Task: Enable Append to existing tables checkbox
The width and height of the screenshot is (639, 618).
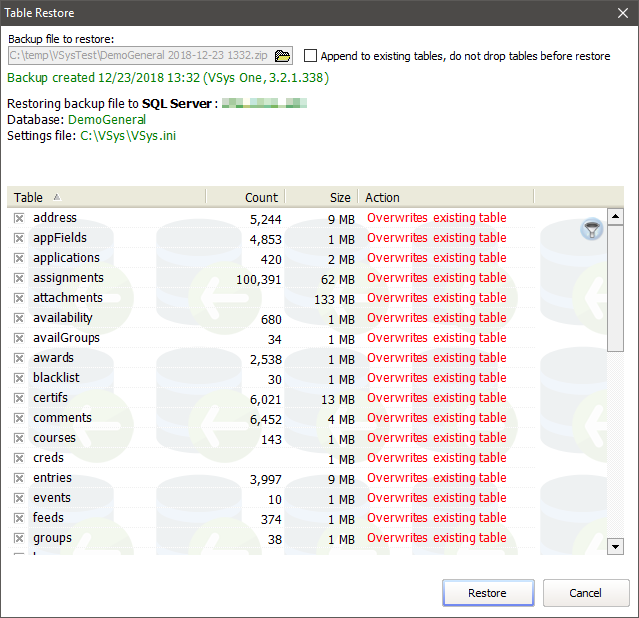Action: 311,56
